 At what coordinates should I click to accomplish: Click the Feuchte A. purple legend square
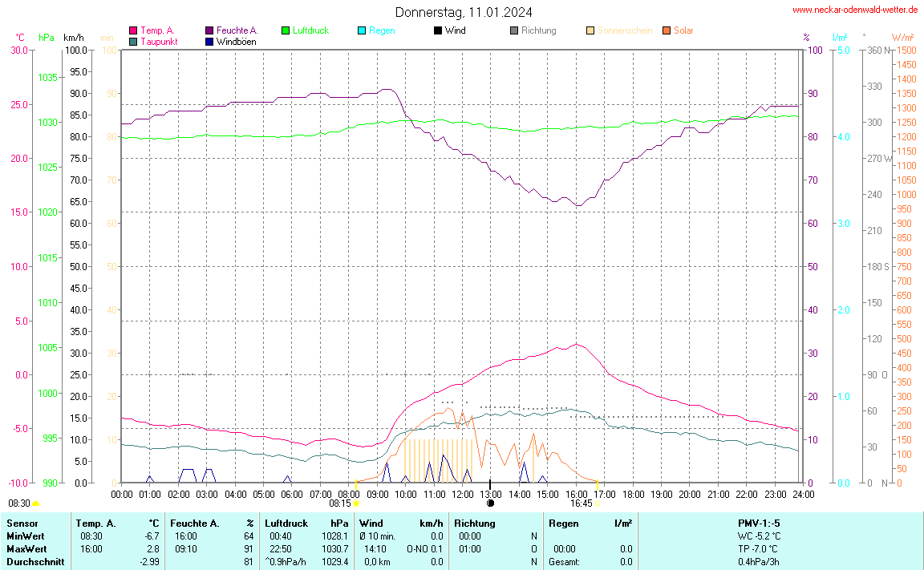(209, 30)
